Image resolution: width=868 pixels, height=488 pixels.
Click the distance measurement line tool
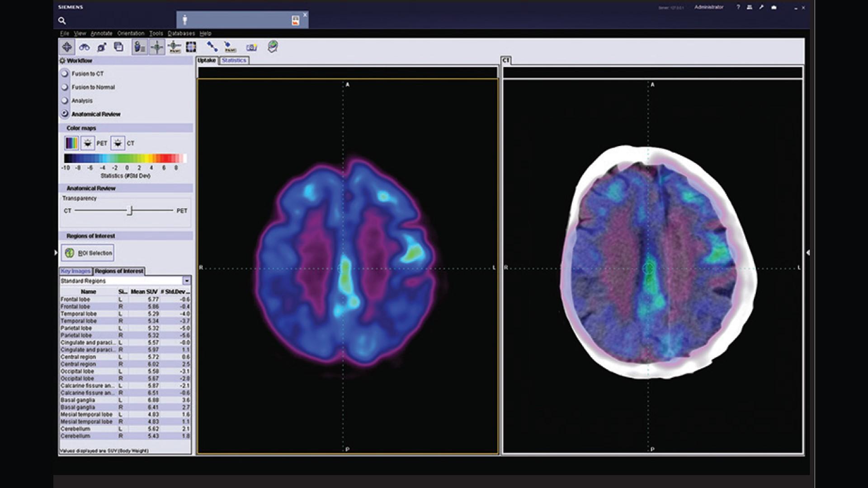[x=212, y=47]
